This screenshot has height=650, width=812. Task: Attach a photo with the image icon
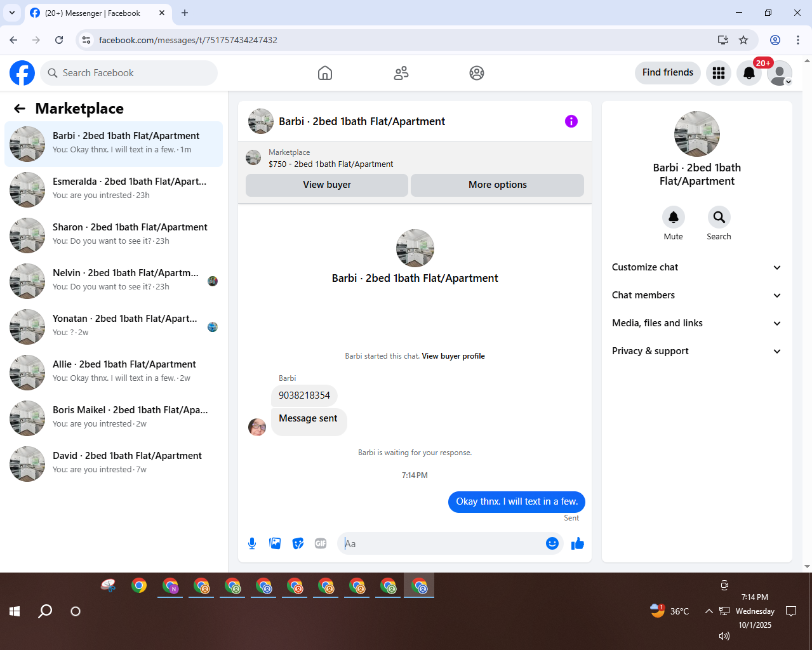point(275,543)
